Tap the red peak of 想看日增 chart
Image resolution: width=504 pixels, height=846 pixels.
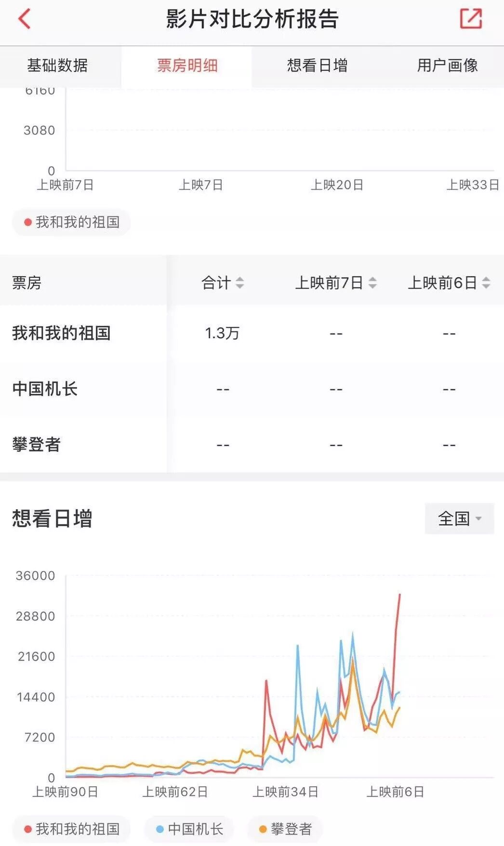[399, 595]
